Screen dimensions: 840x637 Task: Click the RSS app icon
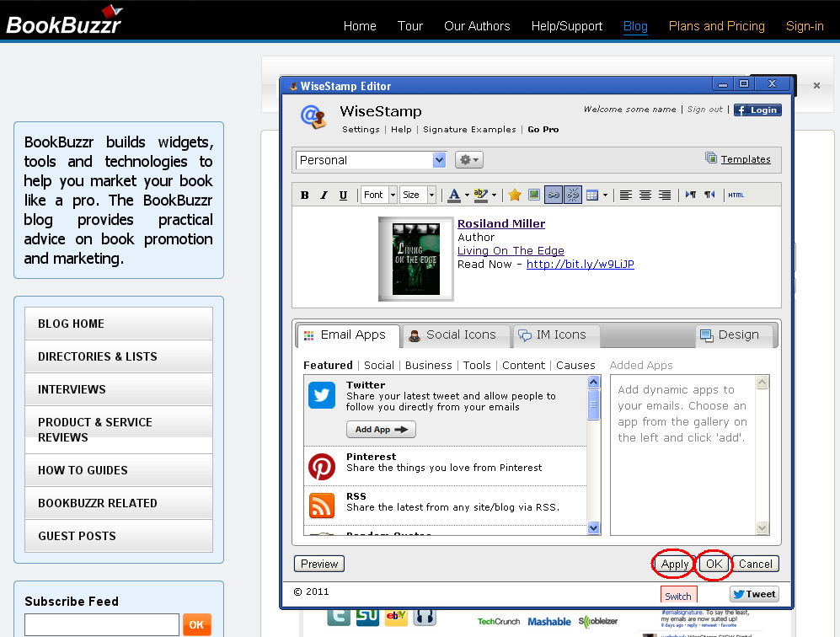pyautogui.click(x=322, y=505)
